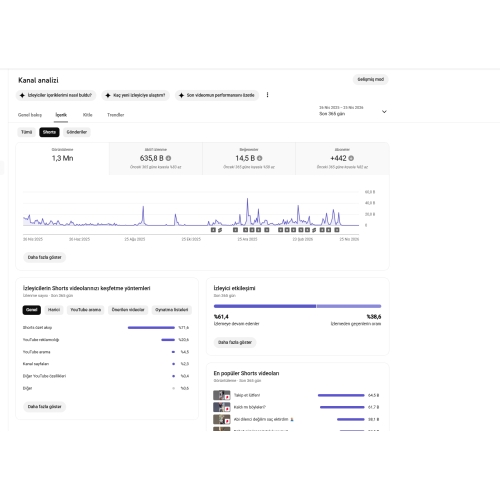Click the %61,4 engagement value
The image size is (500, 500).
click(x=221, y=317)
